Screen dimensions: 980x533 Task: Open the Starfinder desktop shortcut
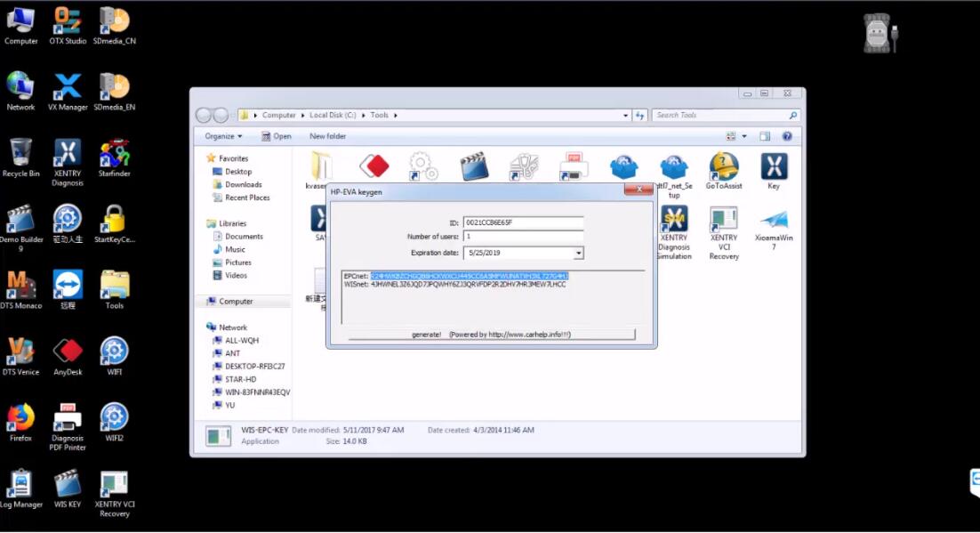[115, 157]
